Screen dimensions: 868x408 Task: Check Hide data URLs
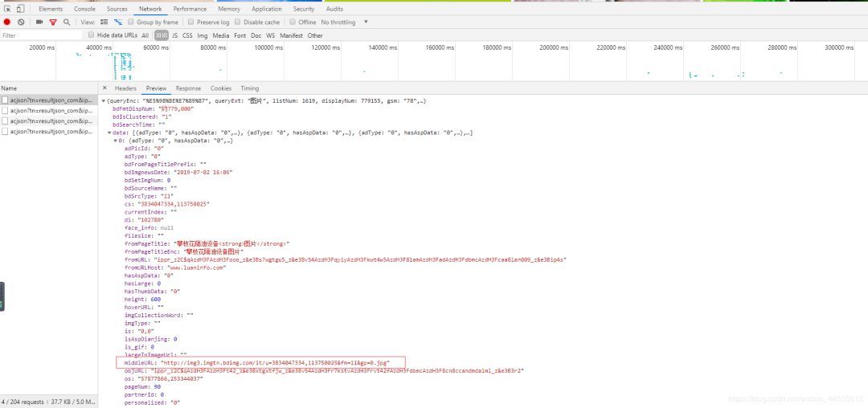click(92, 35)
